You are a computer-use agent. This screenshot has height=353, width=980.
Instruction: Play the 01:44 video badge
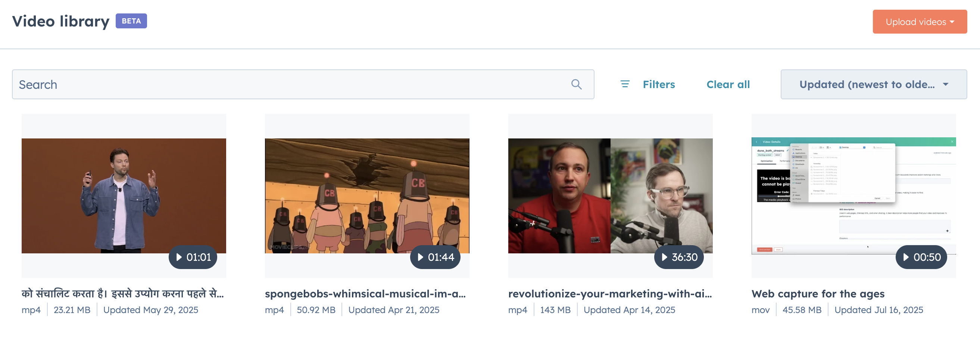435,257
